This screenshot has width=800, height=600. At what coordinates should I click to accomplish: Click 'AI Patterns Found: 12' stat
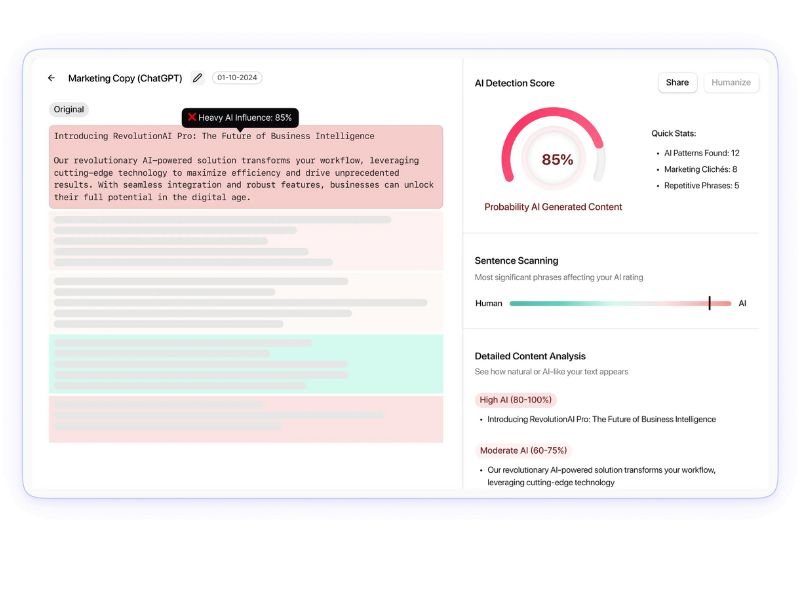point(702,153)
